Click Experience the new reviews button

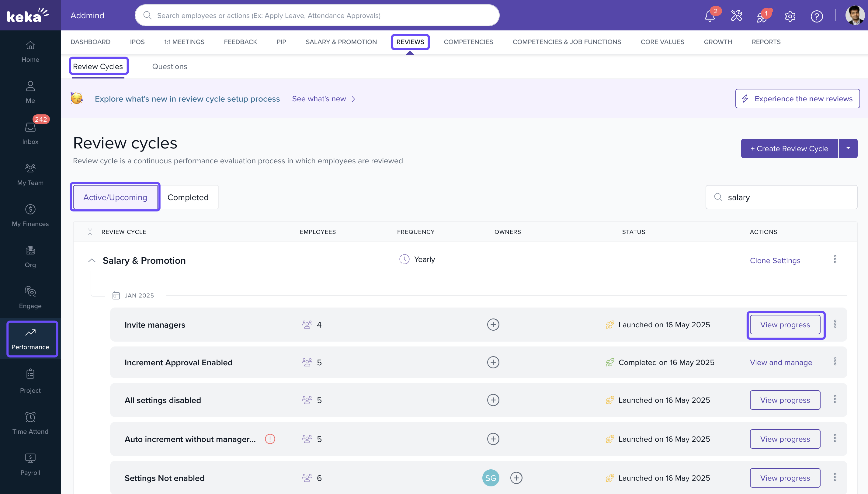[797, 99]
